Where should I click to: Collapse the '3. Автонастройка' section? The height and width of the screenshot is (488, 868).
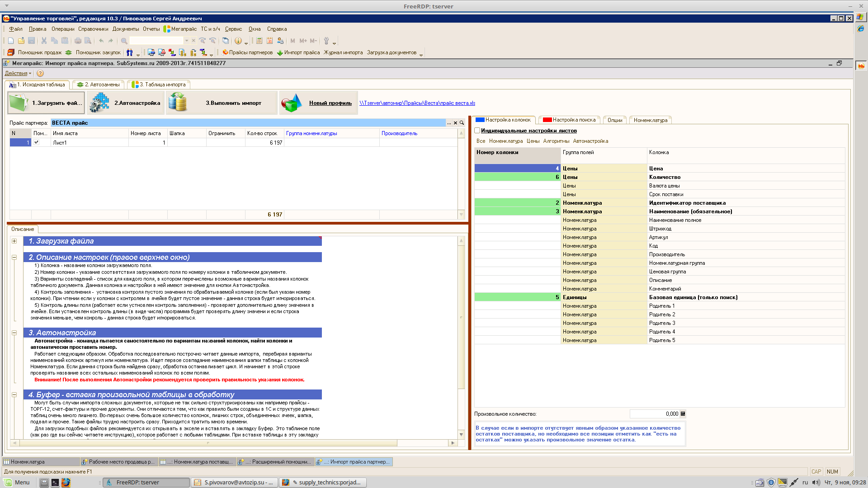[x=14, y=333]
